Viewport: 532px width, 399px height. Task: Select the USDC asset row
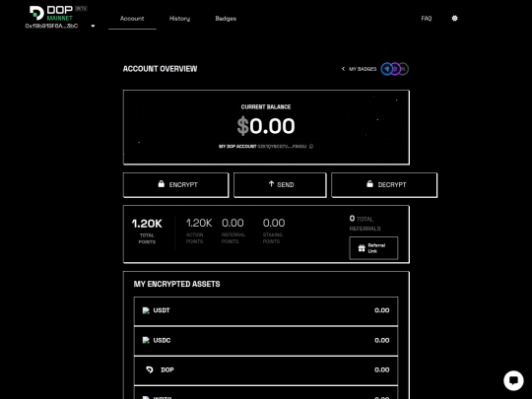click(266, 341)
